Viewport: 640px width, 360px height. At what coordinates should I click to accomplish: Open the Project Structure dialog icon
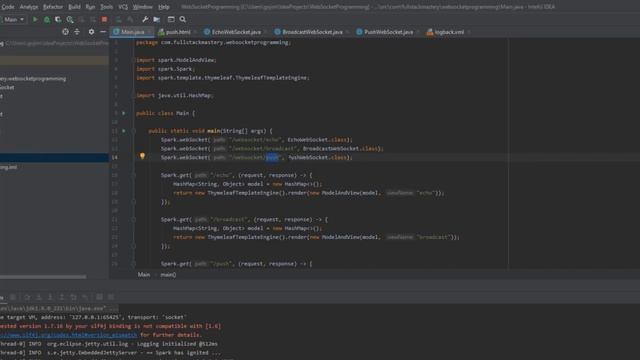point(157,19)
